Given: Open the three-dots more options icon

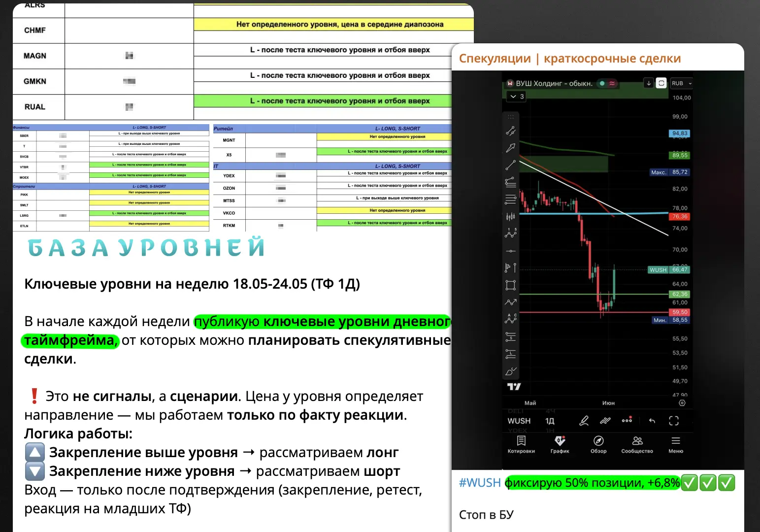Looking at the screenshot, I should tap(627, 420).
